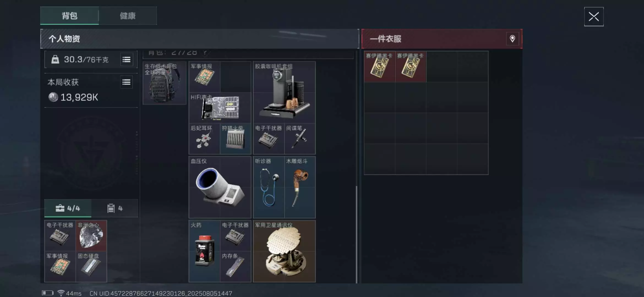The width and height of the screenshot is (644, 297).
Task: Open the 背包 tab
Action: (x=69, y=16)
